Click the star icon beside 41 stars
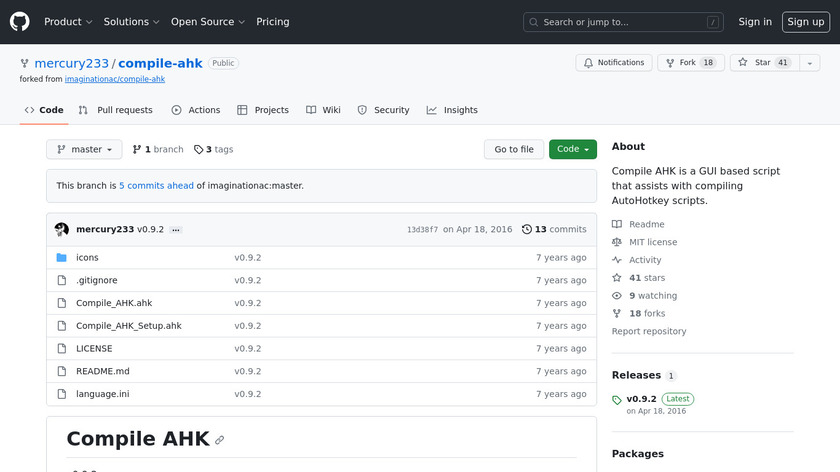The height and width of the screenshot is (472, 840). click(x=617, y=278)
